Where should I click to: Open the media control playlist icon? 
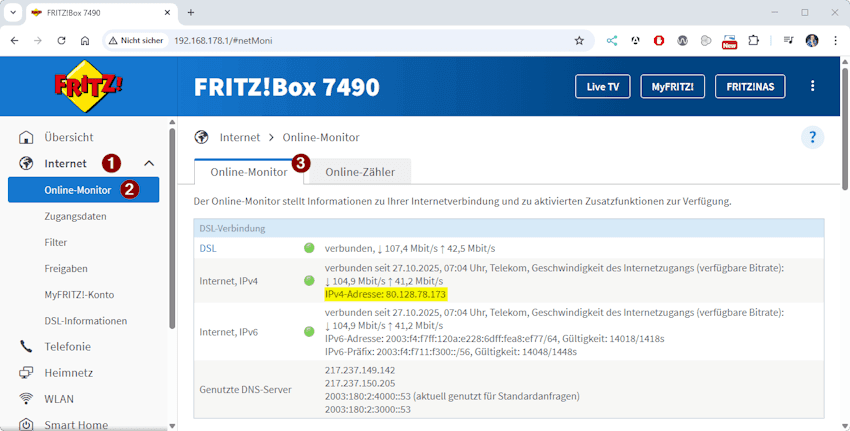point(788,41)
